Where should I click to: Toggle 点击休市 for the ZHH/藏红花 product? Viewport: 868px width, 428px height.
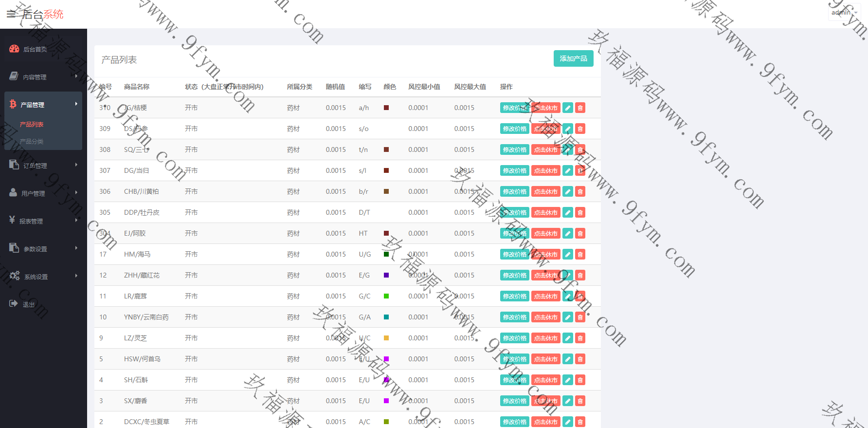coord(545,275)
